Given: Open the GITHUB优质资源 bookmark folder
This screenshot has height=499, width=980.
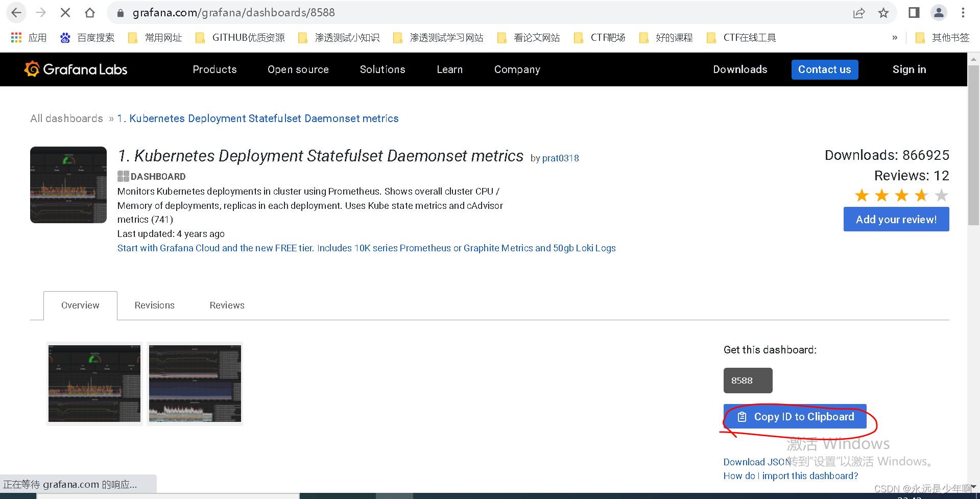Looking at the screenshot, I should 241,37.
